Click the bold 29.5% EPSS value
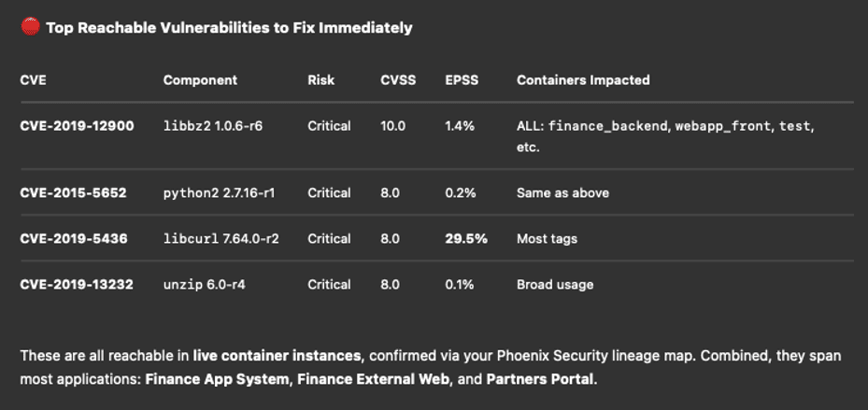The width and height of the screenshot is (868, 410). point(466,239)
